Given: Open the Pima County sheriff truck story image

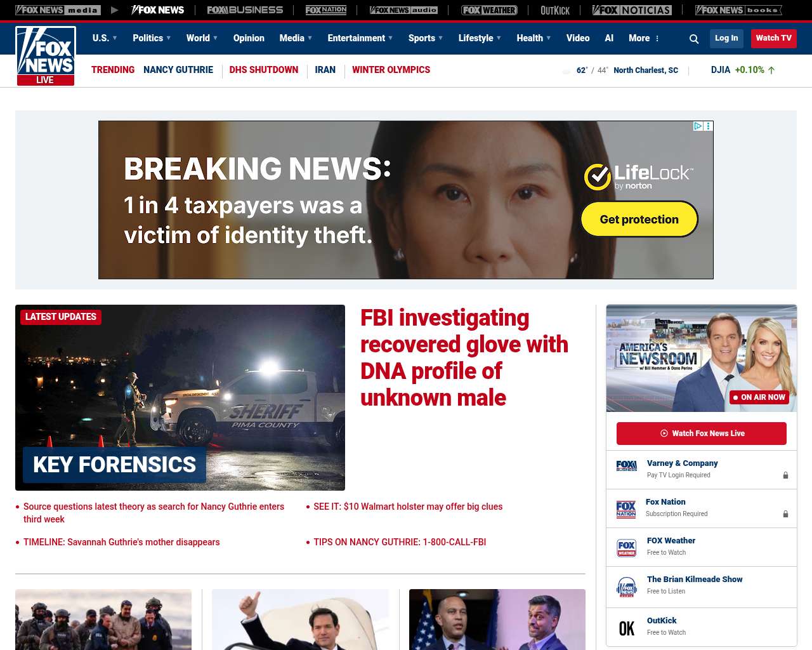Looking at the screenshot, I should click(x=180, y=397).
